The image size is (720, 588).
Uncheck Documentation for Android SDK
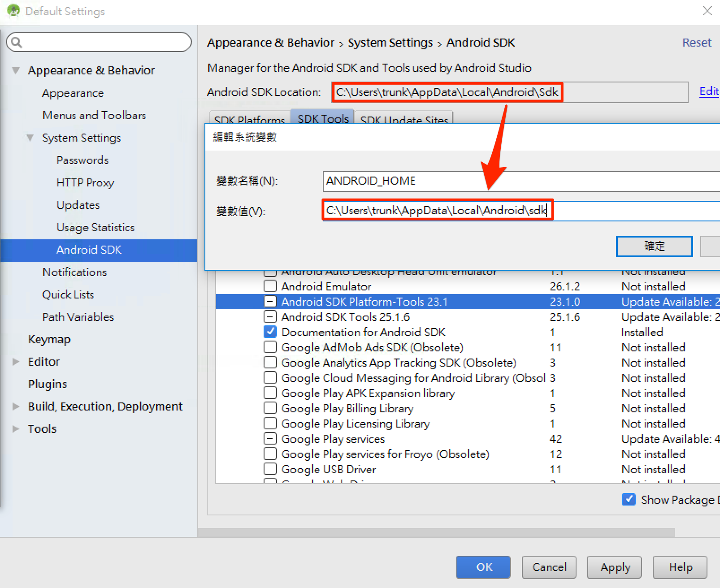(x=270, y=332)
